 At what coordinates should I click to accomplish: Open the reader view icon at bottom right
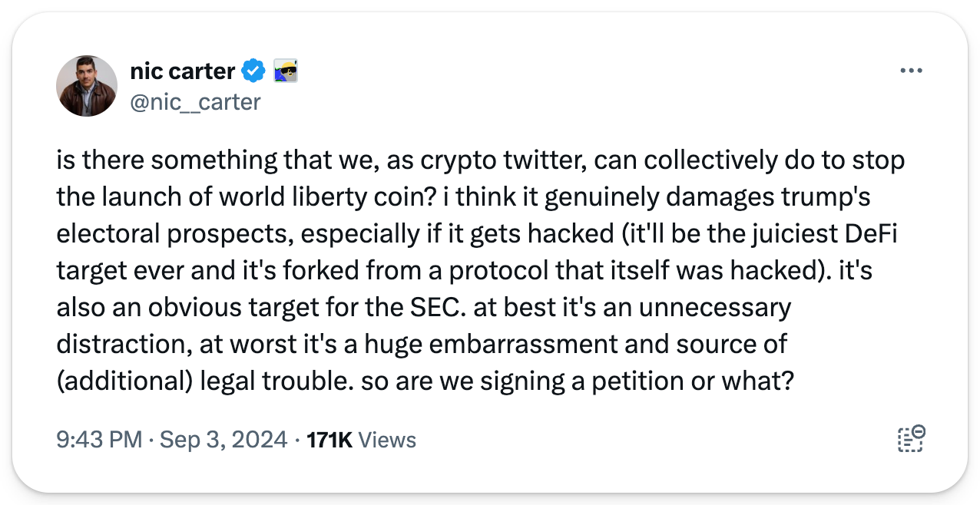pos(910,439)
